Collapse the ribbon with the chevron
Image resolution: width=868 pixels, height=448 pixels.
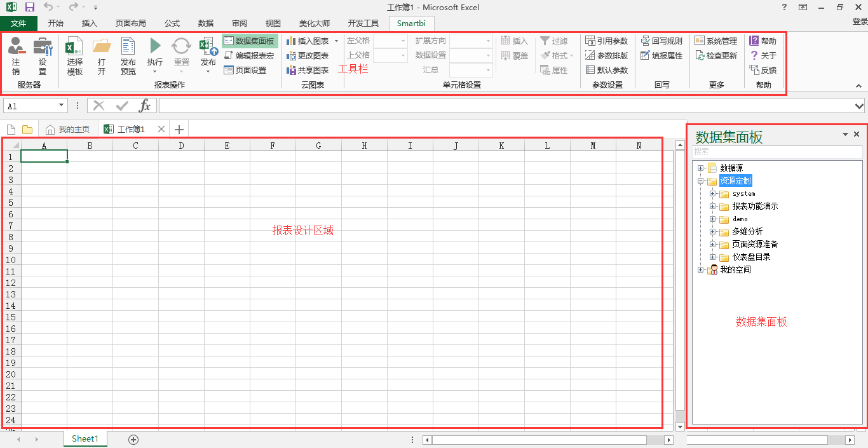click(858, 85)
